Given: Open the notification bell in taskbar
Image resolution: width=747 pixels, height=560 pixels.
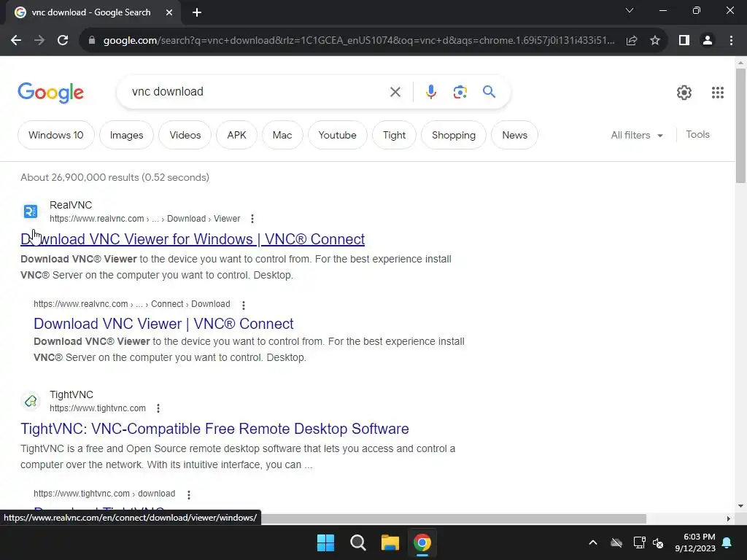Looking at the screenshot, I should [x=727, y=542].
